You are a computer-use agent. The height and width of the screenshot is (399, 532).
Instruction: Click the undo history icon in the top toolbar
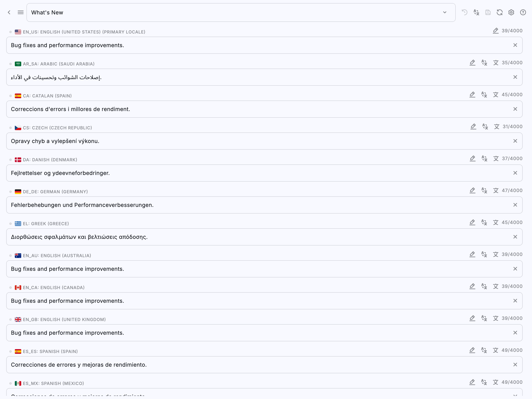[464, 12]
